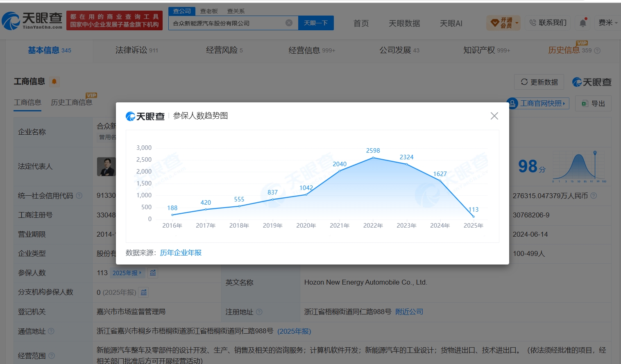This screenshot has height=364, width=621.
Task: Open 天眼AI in top navigation
Action: pos(451,23)
